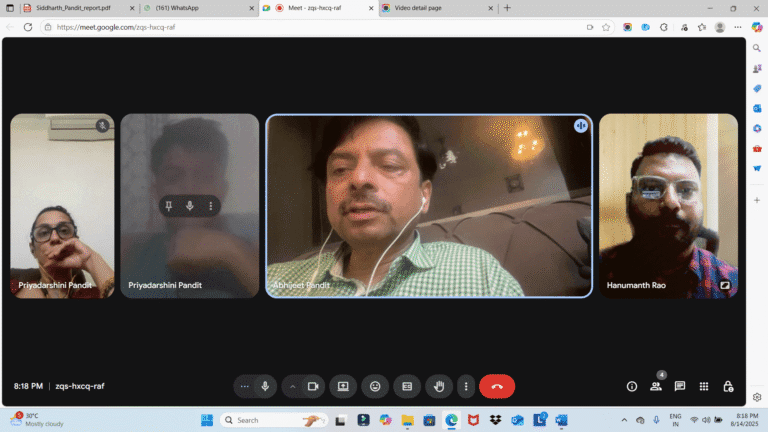This screenshot has width=768, height=432.
Task: Open the Present now screen share
Action: coord(343,386)
